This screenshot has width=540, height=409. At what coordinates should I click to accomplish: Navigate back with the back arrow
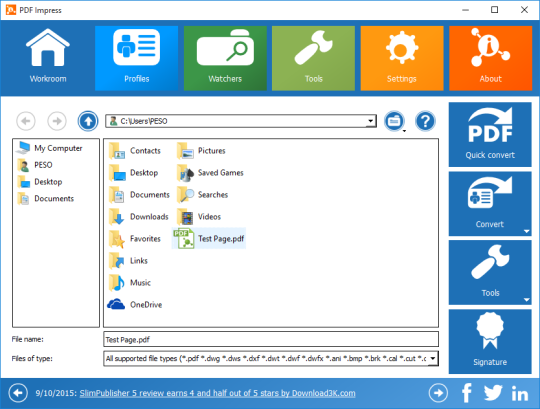coord(26,121)
